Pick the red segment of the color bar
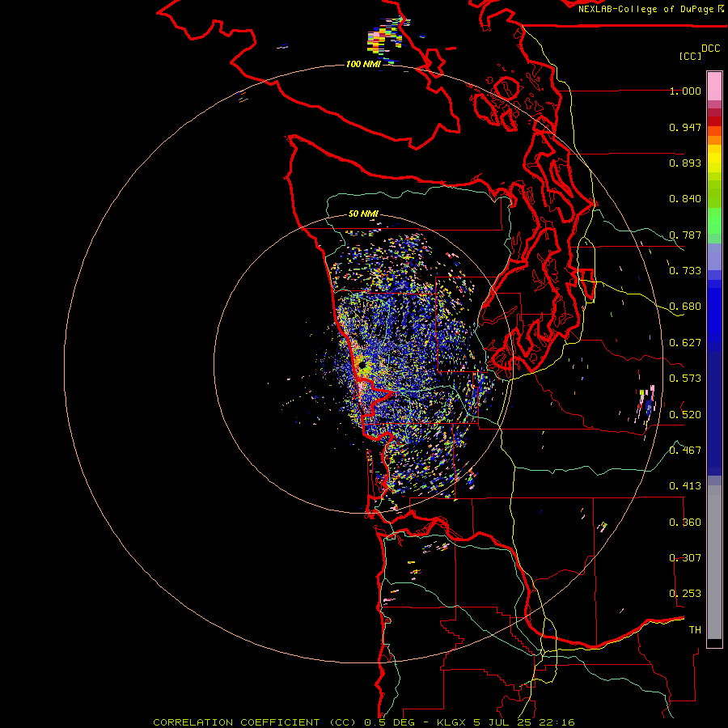 pyautogui.click(x=714, y=121)
